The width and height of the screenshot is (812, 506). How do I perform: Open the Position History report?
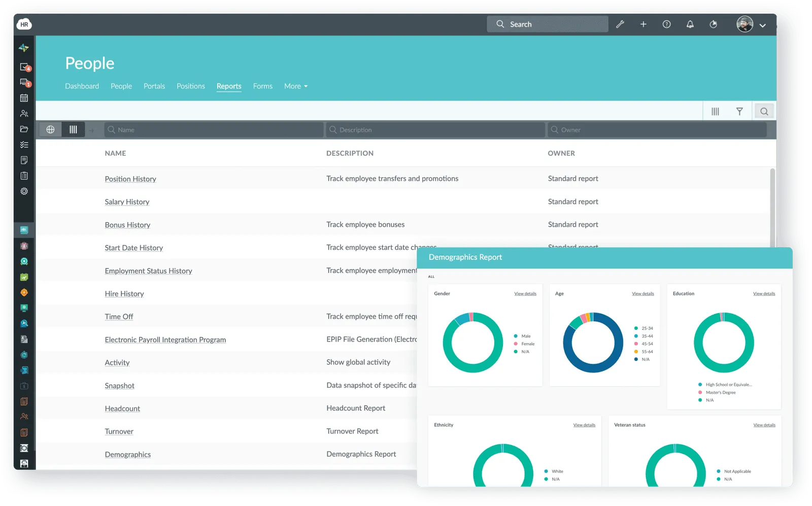[x=130, y=179]
